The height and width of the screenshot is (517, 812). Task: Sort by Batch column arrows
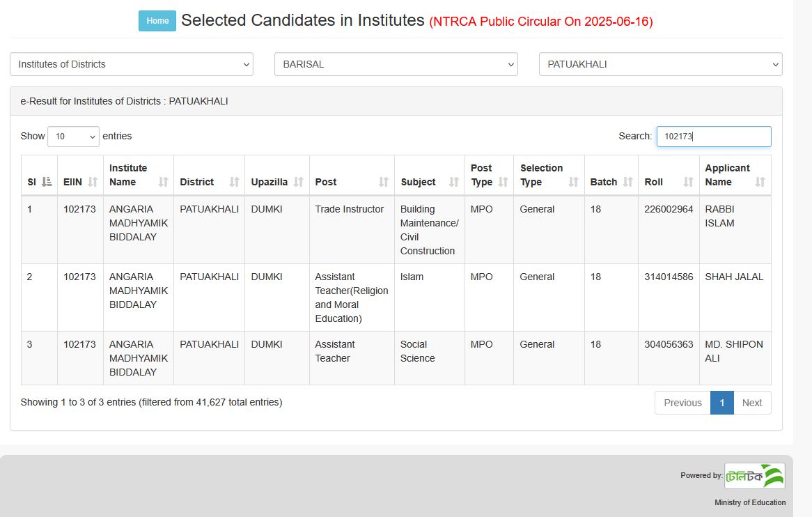(x=627, y=182)
